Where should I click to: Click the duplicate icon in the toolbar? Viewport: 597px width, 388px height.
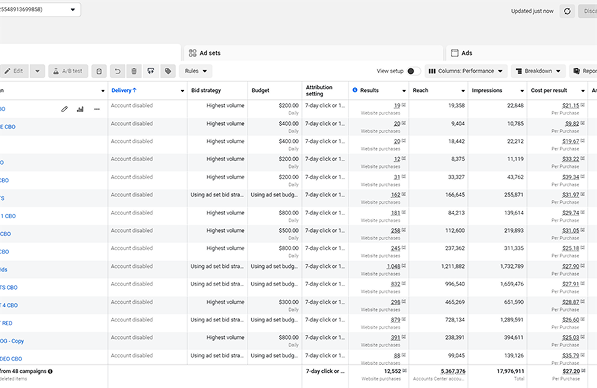[99, 71]
